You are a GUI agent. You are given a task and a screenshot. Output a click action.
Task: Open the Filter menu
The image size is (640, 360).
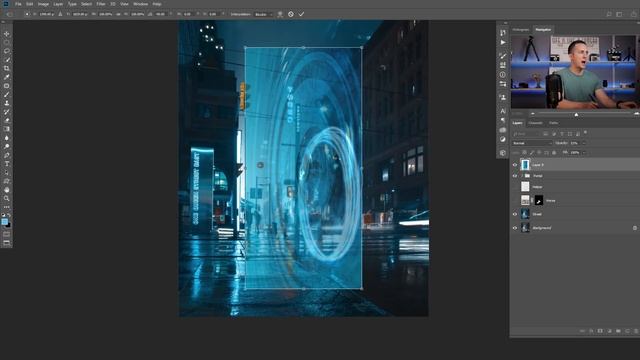(101, 4)
